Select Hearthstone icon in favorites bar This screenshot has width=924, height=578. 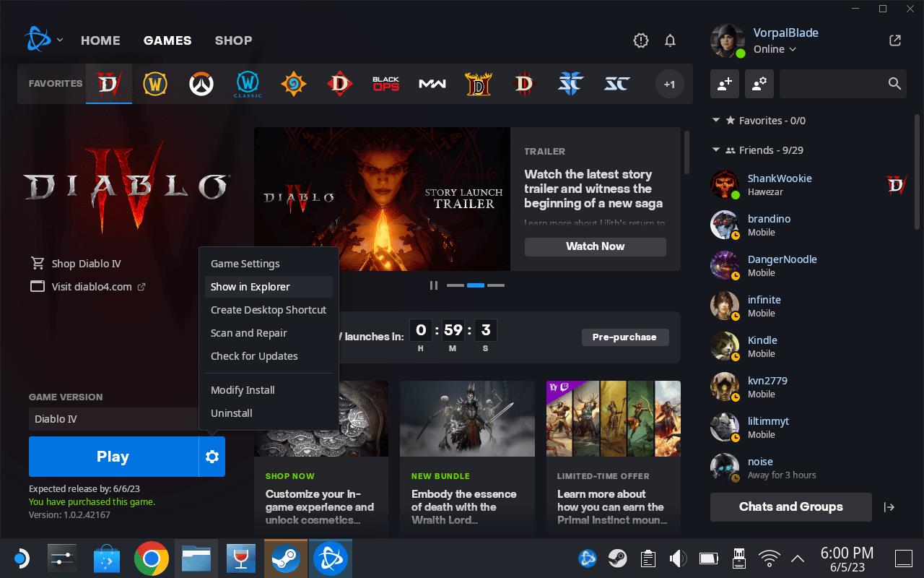[x=293, y=84]
